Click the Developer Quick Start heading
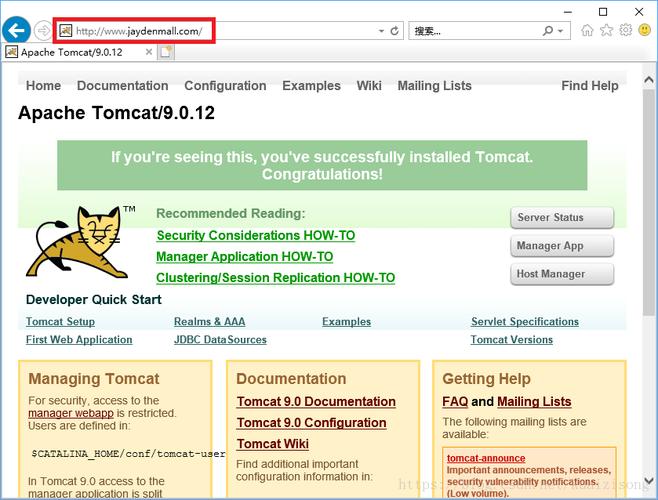Screen dimensions: 658x500 pos(94,300)
